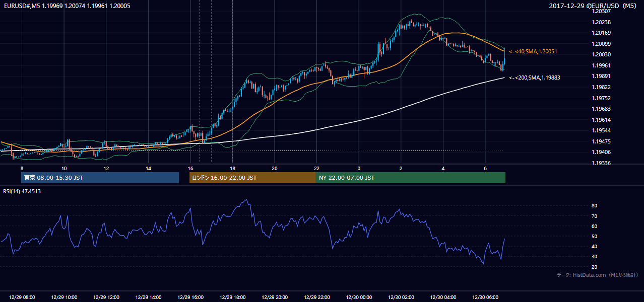
Task: Click the 12/29 14:00 date label
Action: pos(148,297)
